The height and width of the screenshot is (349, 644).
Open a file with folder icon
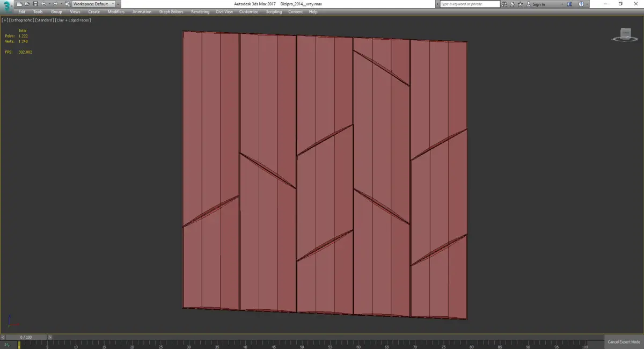pyautogui.click(x=27, y=4)
